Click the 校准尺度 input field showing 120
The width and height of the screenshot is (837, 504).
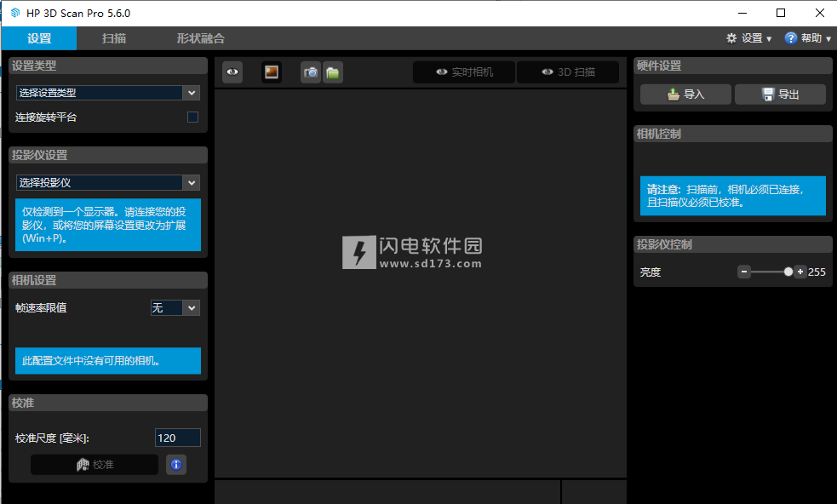click(178, 438)
